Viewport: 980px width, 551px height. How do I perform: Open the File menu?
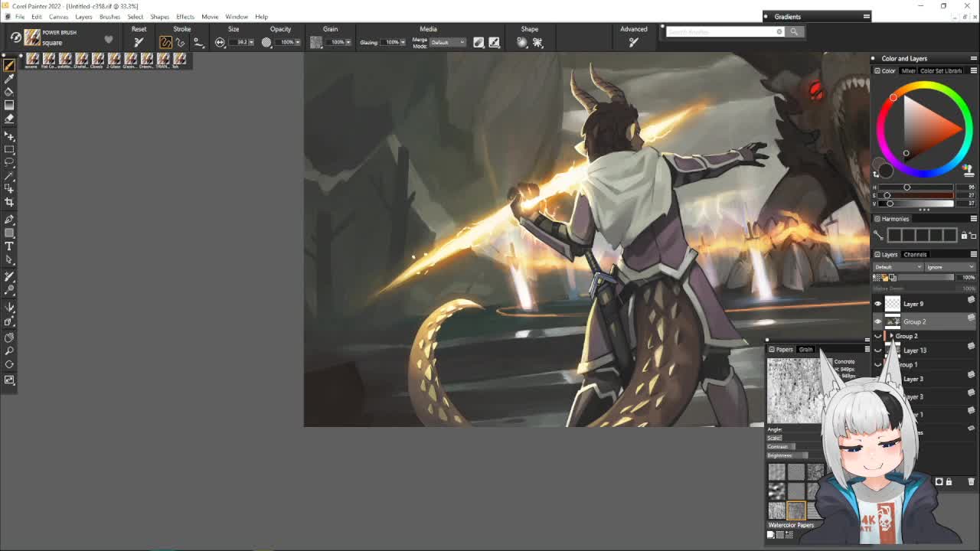[x=20, y=17]
